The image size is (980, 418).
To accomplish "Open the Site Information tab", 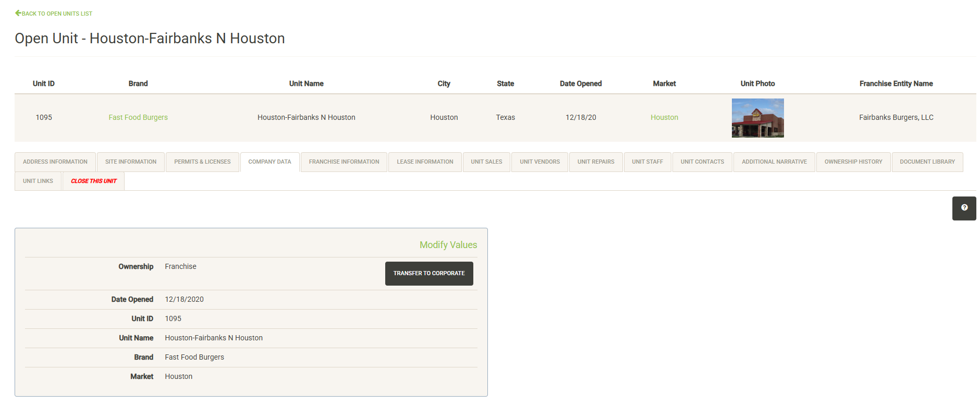I will [x=131, y=162].
